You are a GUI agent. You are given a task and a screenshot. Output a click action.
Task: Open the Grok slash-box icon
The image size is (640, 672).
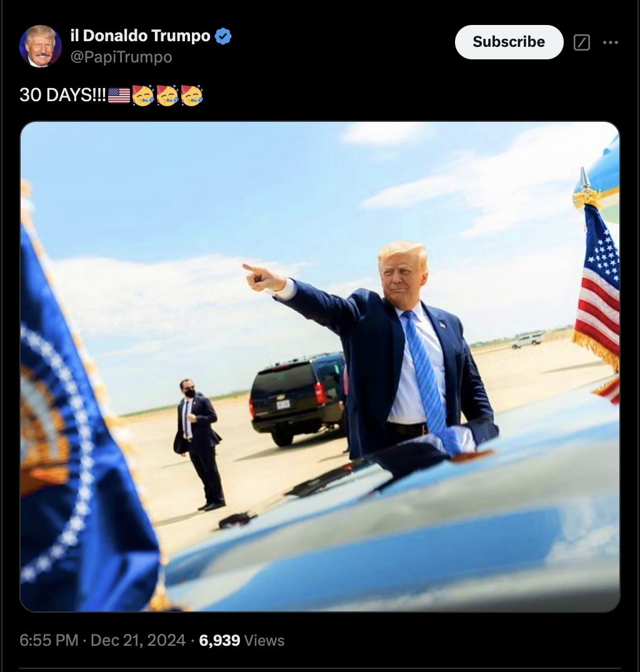[x=582, y=42]
